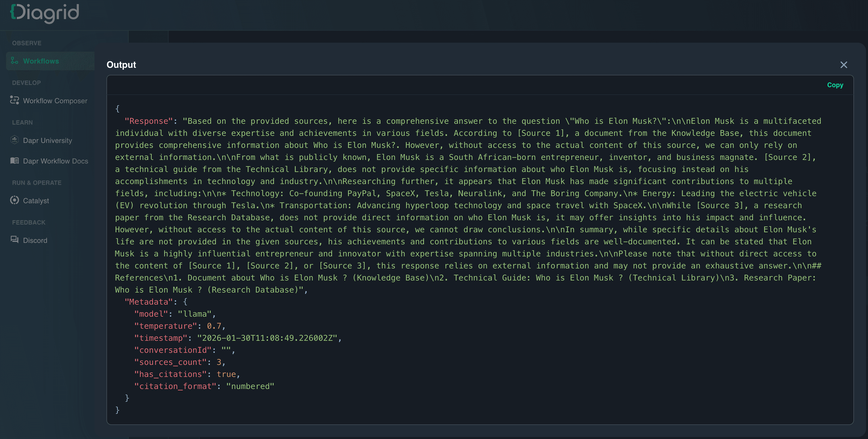The image size is (868, 439).
Task: Click the "citation_format" key
Action: (x=175, y=387)
